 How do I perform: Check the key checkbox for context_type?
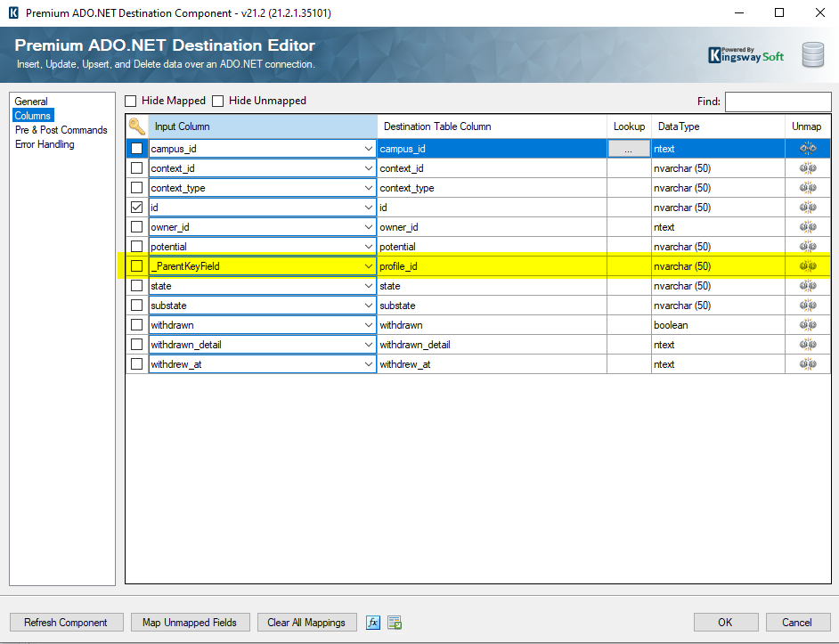[137, 187]
